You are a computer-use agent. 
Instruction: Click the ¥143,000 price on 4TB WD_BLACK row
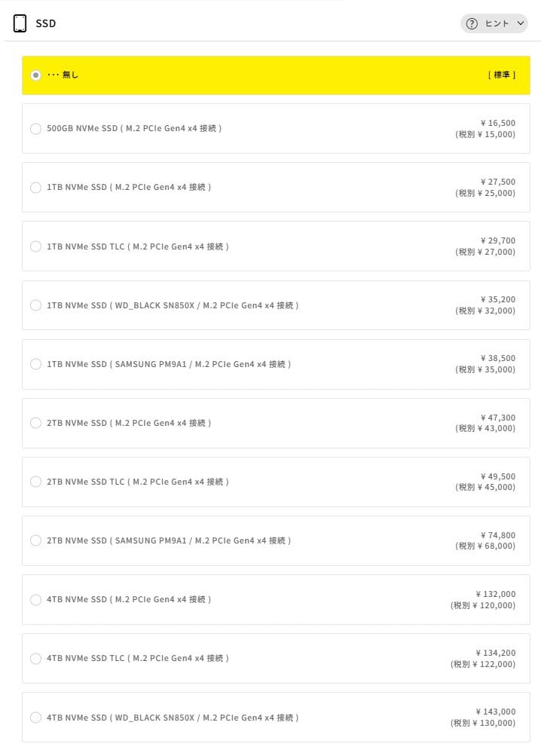click(496, 712)
